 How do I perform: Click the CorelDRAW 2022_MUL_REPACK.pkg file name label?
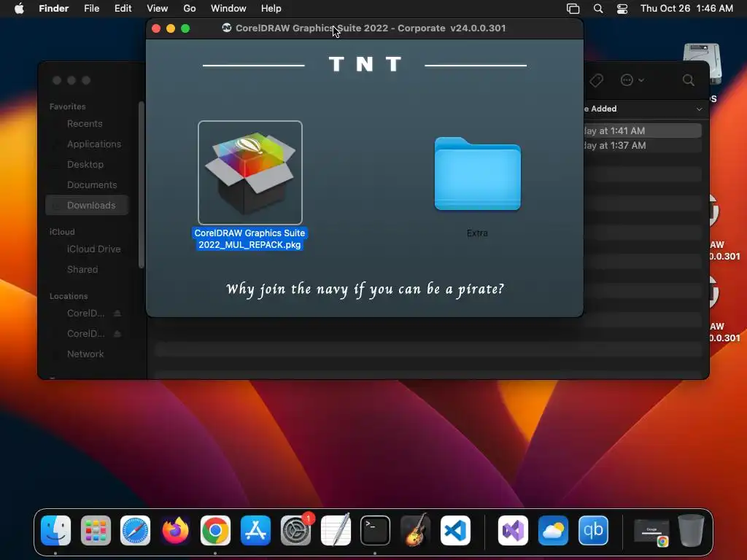[x=249, y=238]
